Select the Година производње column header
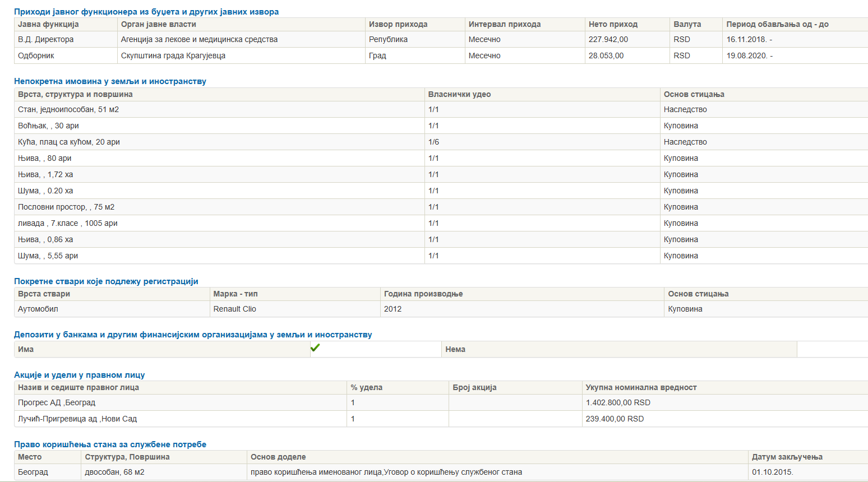868x482 pixels. [x=423, y=294]
